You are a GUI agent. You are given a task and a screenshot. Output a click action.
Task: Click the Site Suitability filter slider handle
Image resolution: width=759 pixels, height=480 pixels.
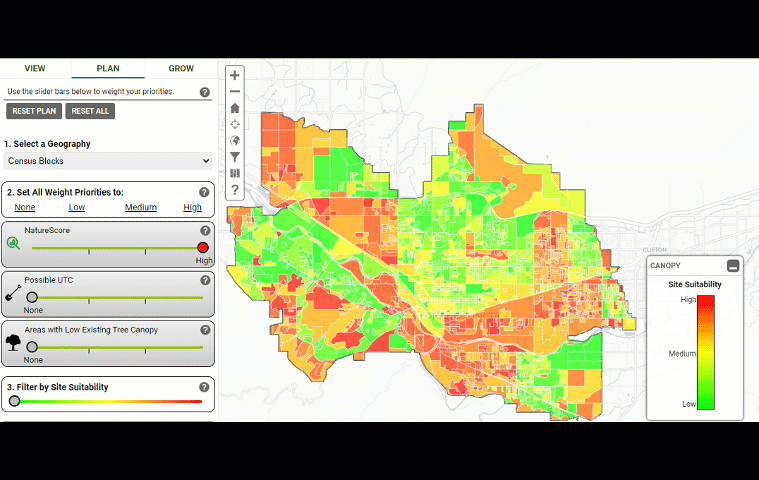coord(14,401)
